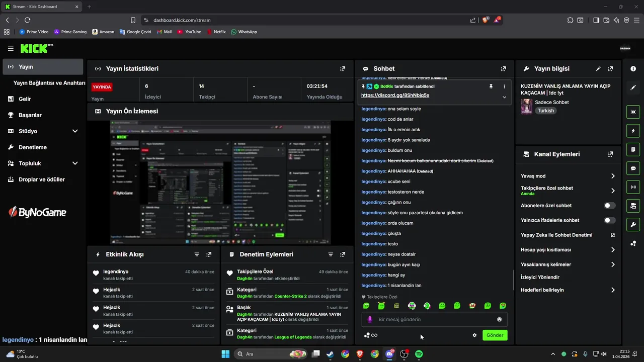Pop out the Kanal Eylemleri panel
Image resolution: width=644 pixels, height=362 pixels.
[610, 154]
